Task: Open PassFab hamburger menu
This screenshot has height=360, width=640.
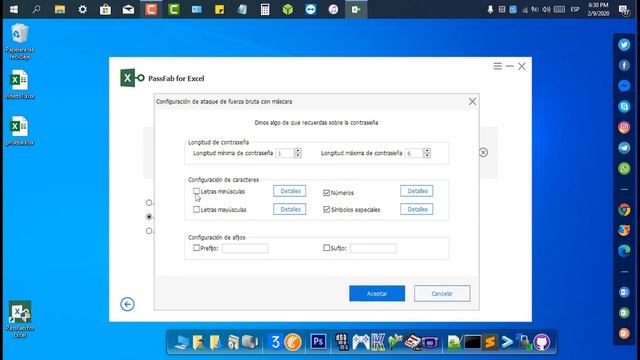Action: pyautogui.click(x=497, y=66)
